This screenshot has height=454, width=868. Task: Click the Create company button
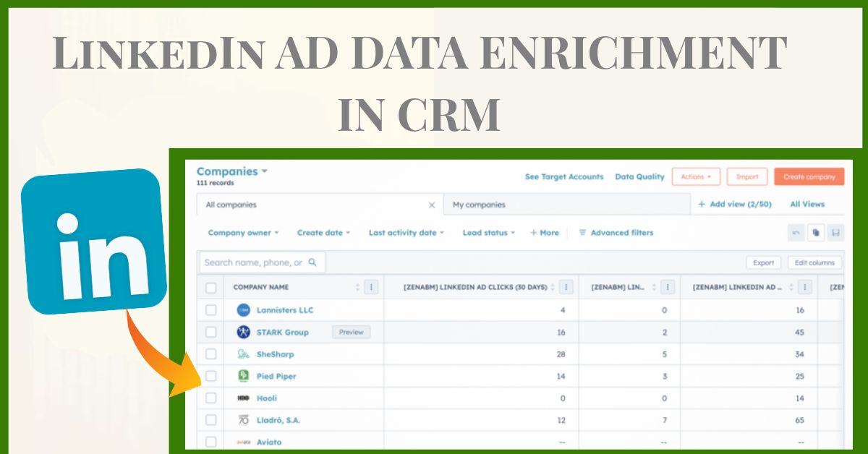[809, 176]
